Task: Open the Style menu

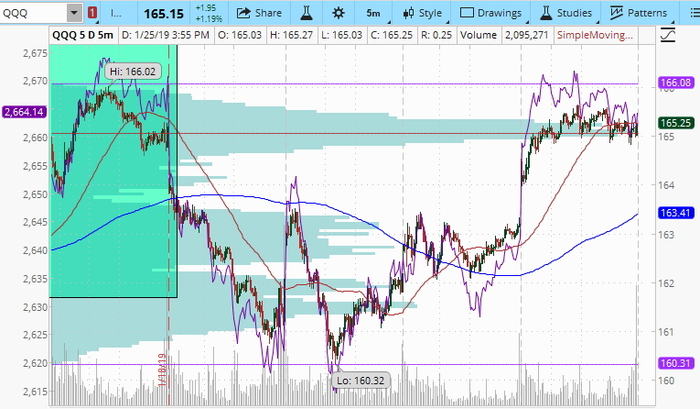Action: pyautogui.click(x=422, y=13)
